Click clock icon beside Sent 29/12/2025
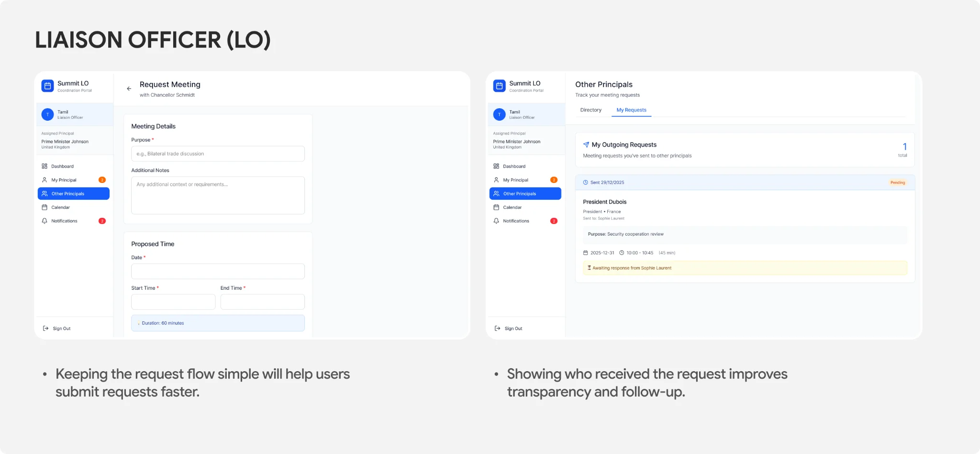The image size is (980, 454). (585, 182)
